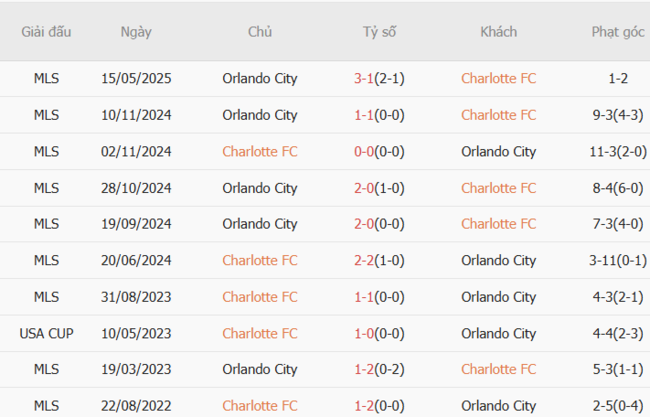Click the 0-0 score on 02/11/2024
Image resolution: width=650 pixels, height=417 pixels.
(365, 152)
